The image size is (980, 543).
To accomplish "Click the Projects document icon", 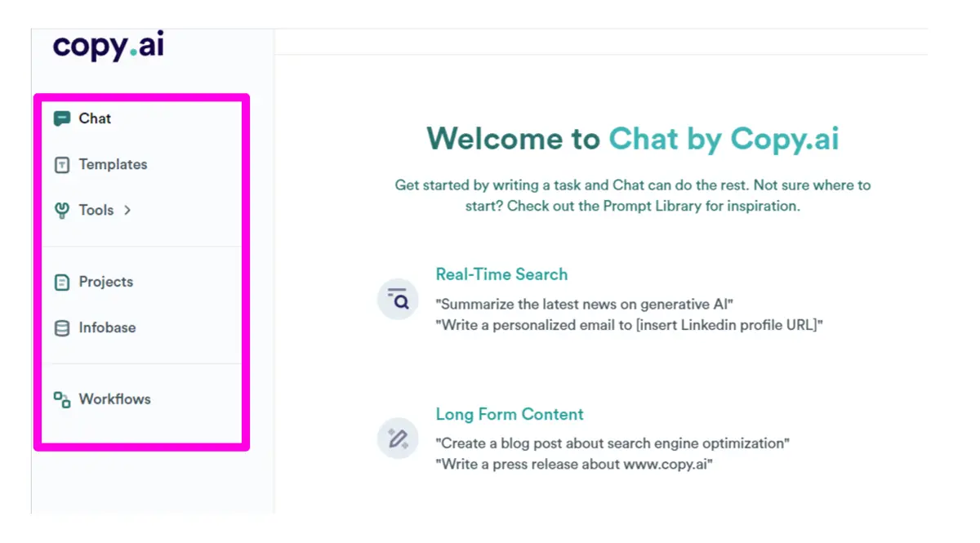I will pyautogui.click(x=62, y=283).
